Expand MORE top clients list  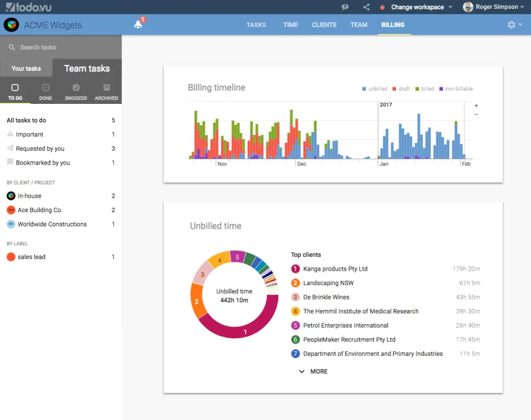click(313, 371)
